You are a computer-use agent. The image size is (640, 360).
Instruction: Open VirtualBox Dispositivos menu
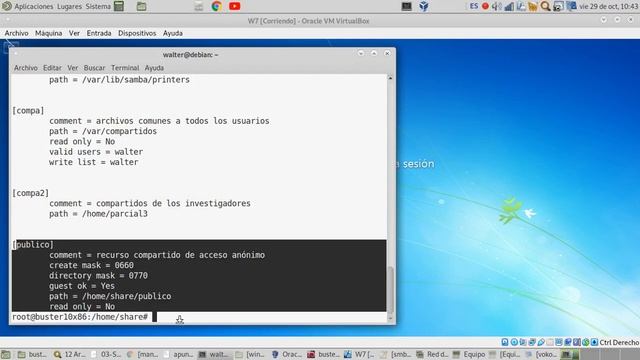[x=137, y=33]
